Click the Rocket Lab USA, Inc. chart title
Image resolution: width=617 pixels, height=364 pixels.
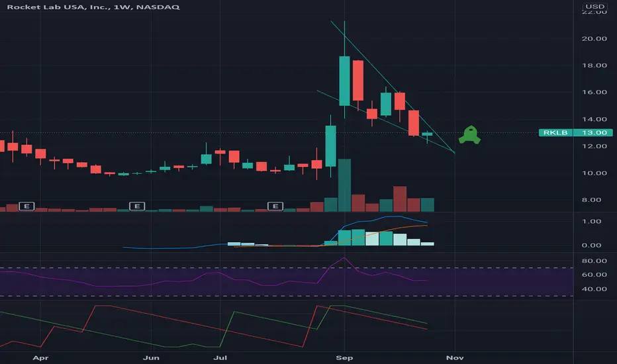(93, 7)
